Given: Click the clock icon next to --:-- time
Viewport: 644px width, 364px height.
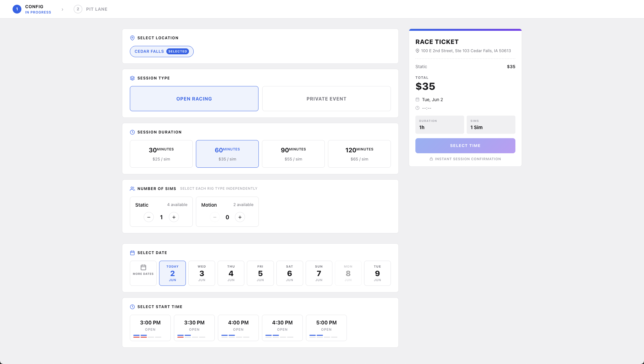Looking at the screenshot, I should pyautogui.click(x=417, y=108).
